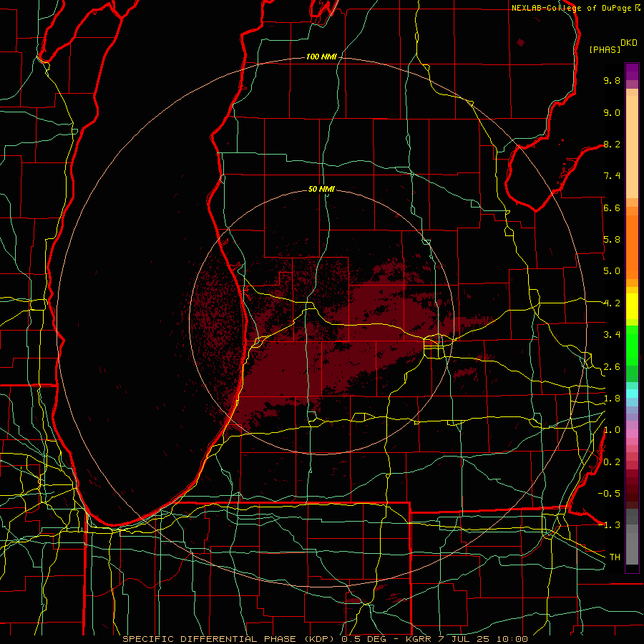Pick the orange color bar segment
The width and height of the screenshot is (644, 644).
click(632, 246)
